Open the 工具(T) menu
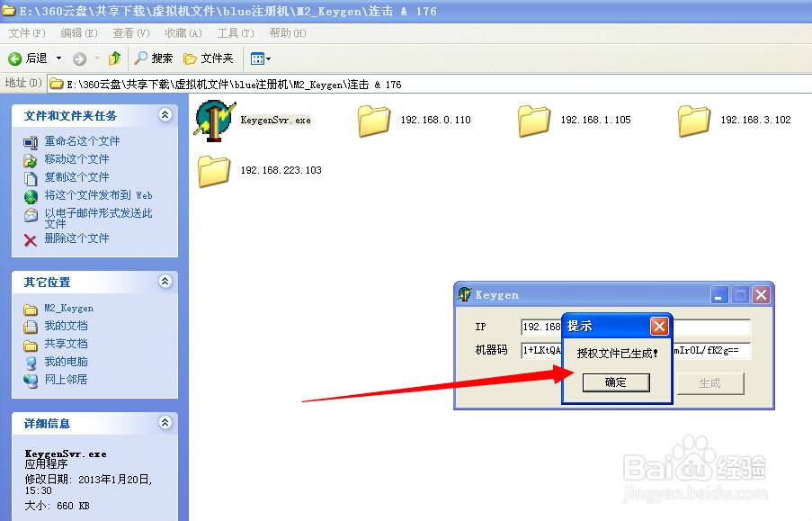The height and width of the screenshot is (521, 812). click(x=236, y=33)
